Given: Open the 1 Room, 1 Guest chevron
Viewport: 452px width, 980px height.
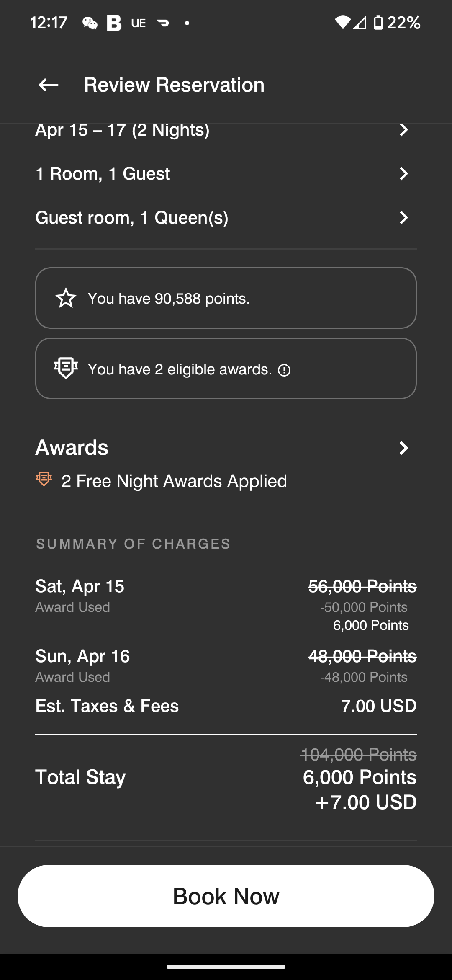Looking at the screenshot, I should (403, 173).
